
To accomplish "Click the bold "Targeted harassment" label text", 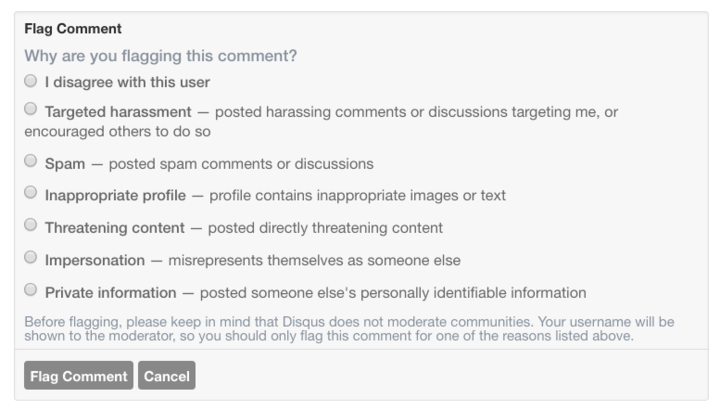I will pos(118,112).
